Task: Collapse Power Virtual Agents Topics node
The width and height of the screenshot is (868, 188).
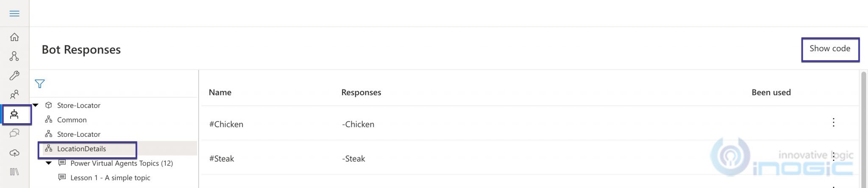Action: pos(49,163)
